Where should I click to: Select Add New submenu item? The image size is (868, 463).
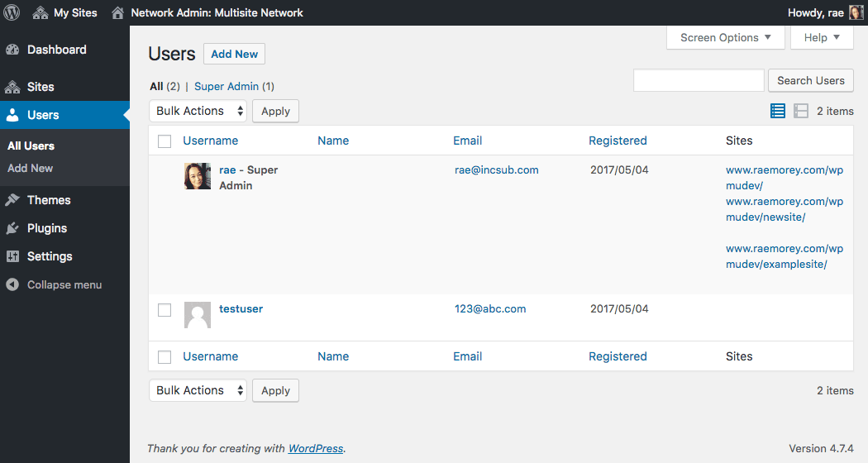pos(31,168)
